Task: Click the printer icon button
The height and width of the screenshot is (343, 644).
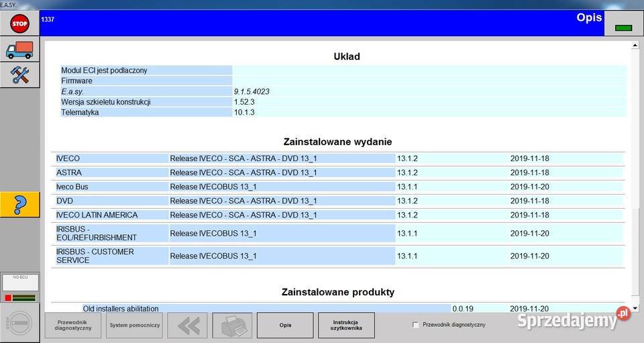Action: click(x=232, y=326)
